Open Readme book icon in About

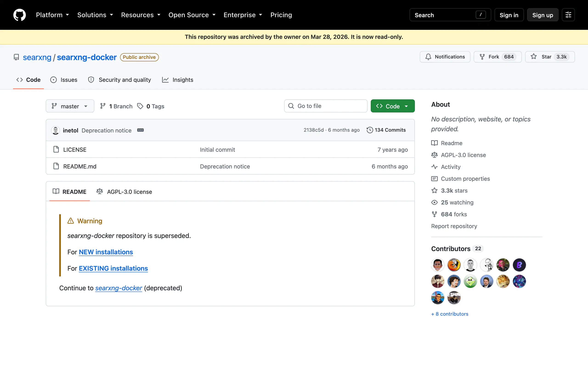(x=434, y=143)
